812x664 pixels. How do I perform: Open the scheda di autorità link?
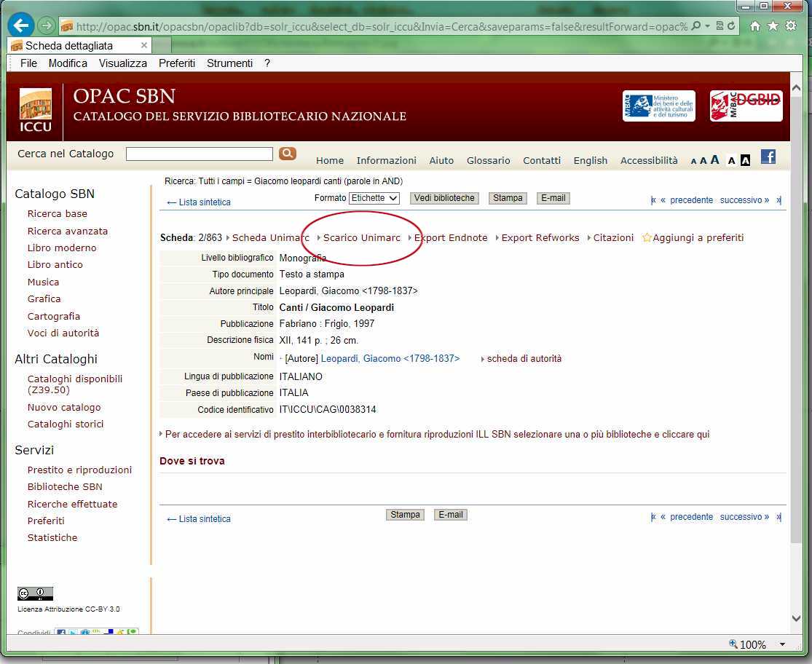point(524,359)
